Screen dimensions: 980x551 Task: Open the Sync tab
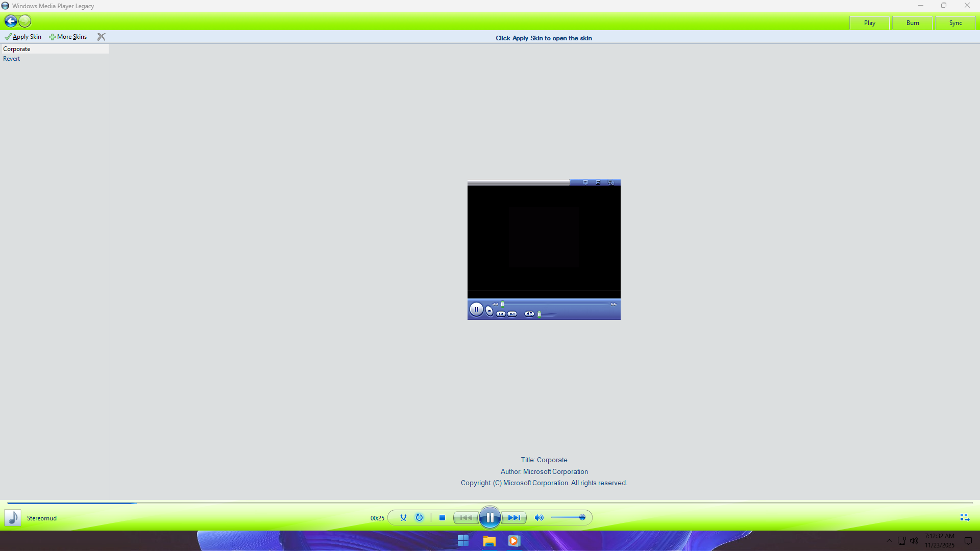click(955, 23)
